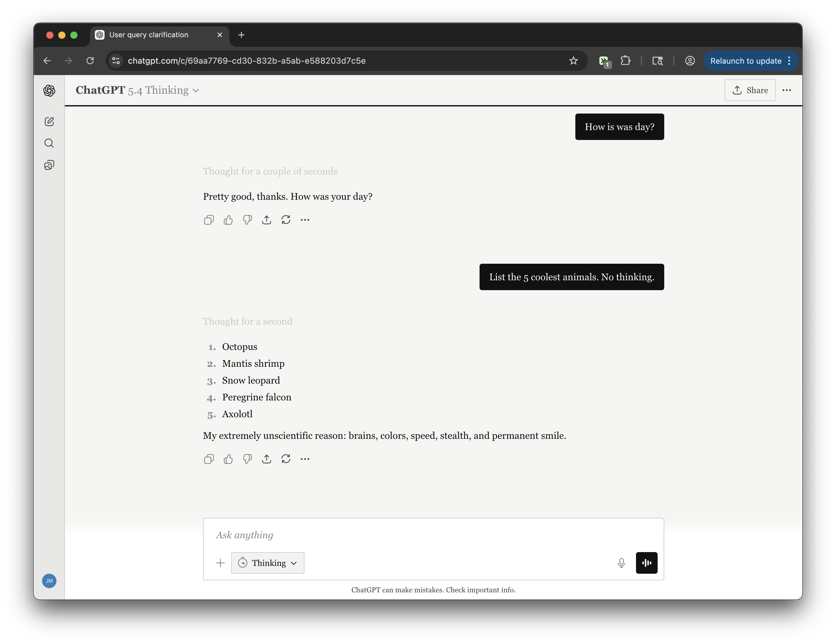Open the conversation options three-dot menu
Viewport: 836px width, 644px height.
tap(787, 90)
